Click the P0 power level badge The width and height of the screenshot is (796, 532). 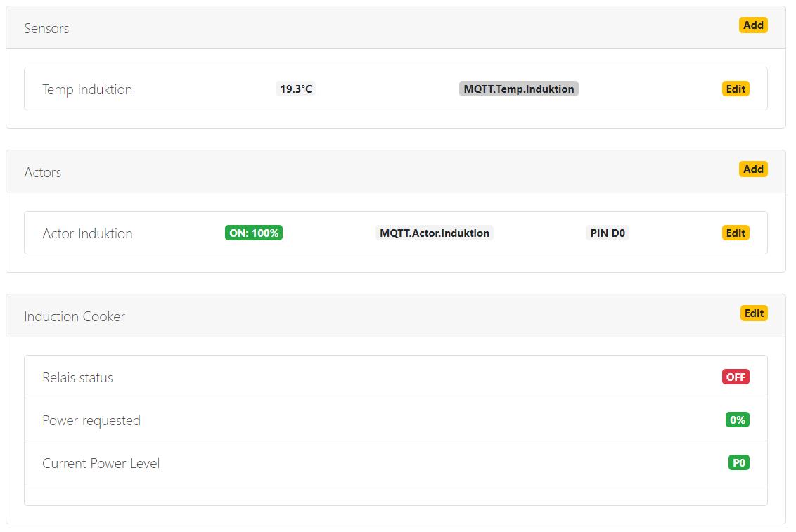[738, 463]
